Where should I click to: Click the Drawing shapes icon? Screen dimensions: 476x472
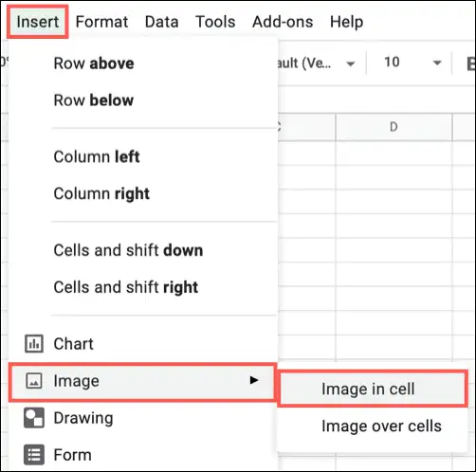34,418
